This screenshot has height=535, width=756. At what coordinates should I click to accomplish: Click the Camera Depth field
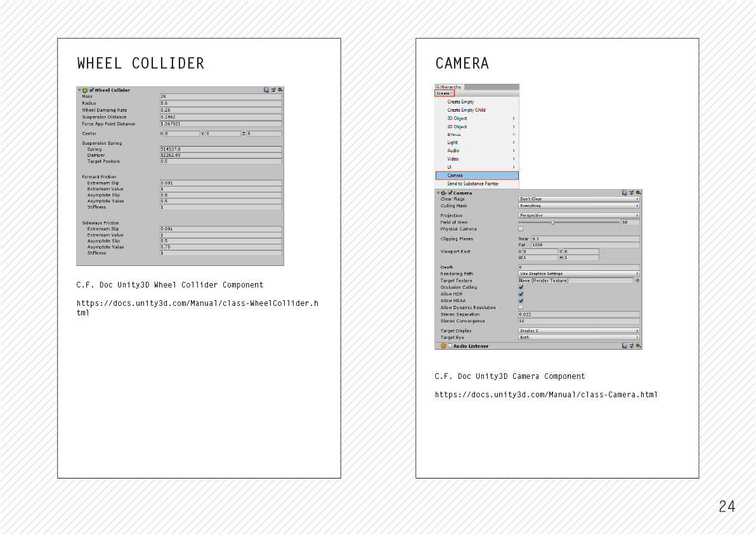coord(579,267)
